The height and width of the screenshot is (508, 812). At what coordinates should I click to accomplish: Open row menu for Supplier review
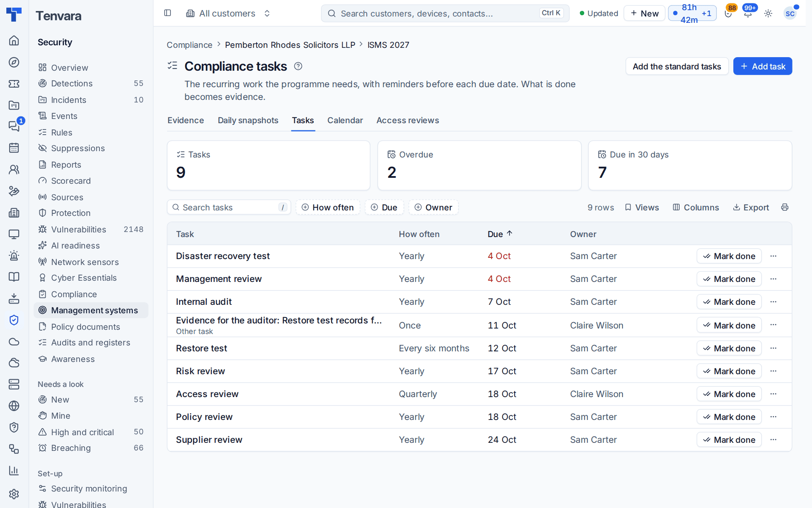774,440
